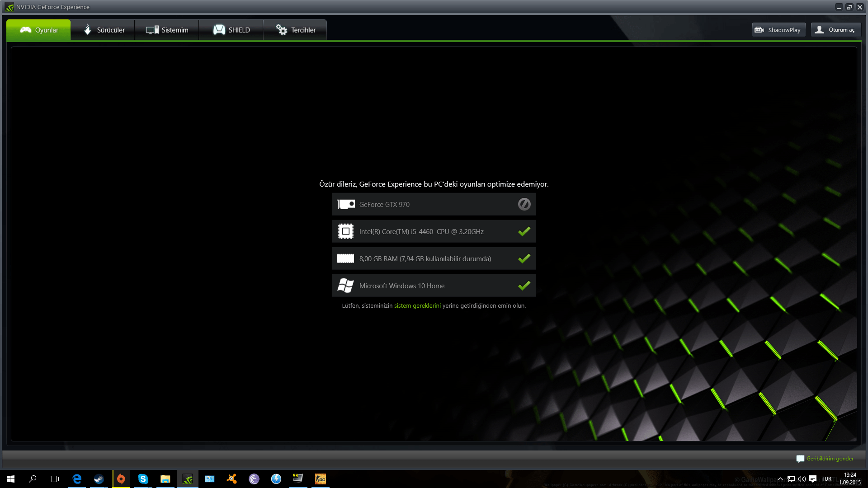Launch Steam from the taskbar
868x488 pixels.
(99, 479)
